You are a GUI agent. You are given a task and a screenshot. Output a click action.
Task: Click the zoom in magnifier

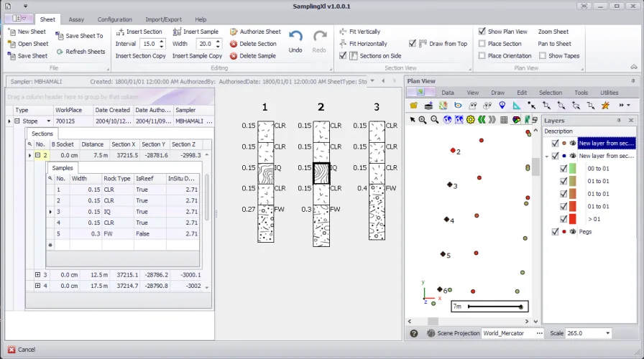(x=423, y=120)
